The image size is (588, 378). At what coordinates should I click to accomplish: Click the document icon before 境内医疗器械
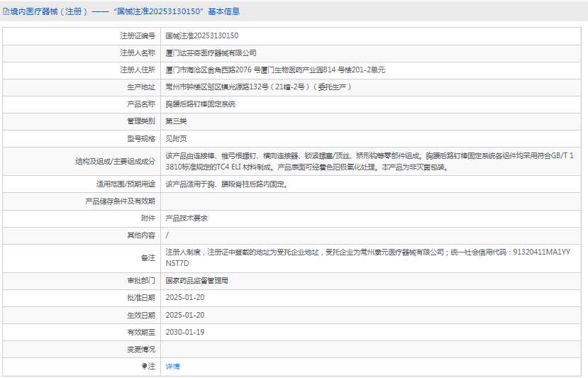click(6, 11)
